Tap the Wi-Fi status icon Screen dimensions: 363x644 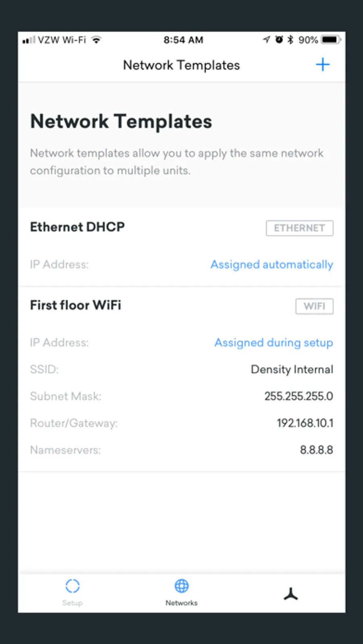click(96, 40)
